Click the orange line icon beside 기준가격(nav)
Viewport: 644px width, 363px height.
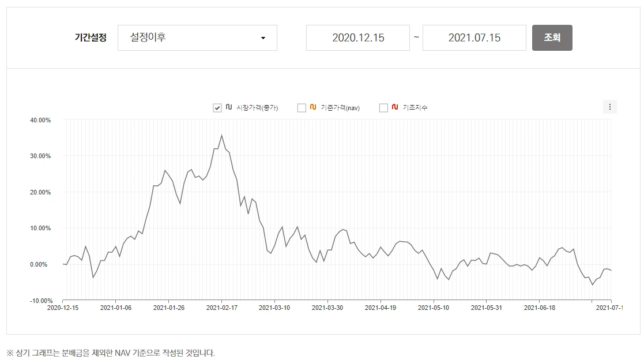click(314, 107)
